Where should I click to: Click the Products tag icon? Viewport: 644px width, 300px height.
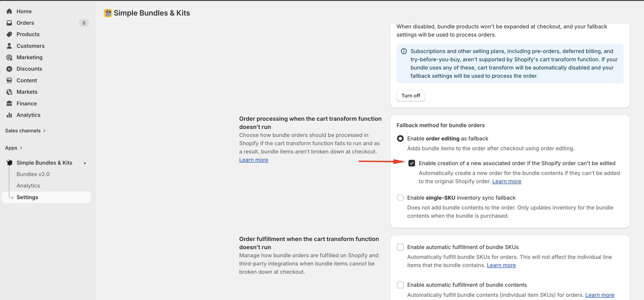pos(9,34)
